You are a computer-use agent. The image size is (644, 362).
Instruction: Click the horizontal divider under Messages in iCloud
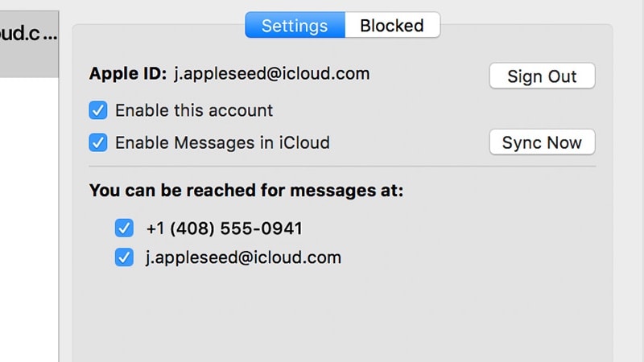pyautogui.click(x=342, y=167)
